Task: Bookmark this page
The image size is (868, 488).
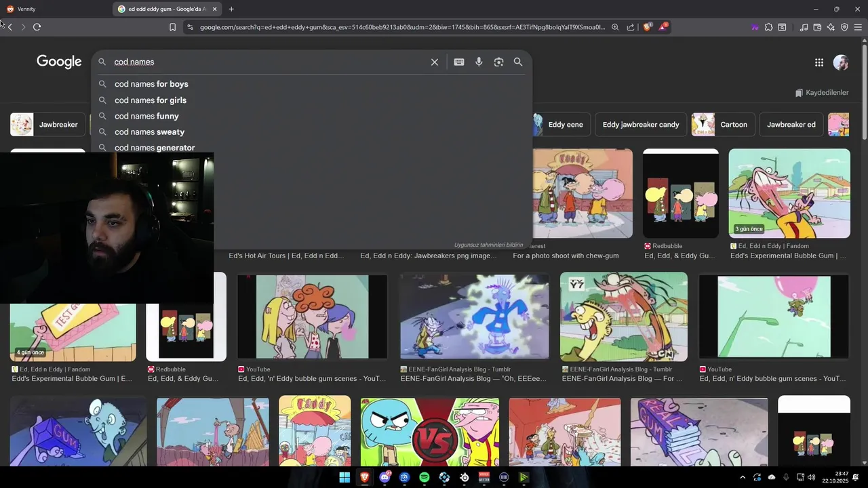Action: click(x=172, y=27)
